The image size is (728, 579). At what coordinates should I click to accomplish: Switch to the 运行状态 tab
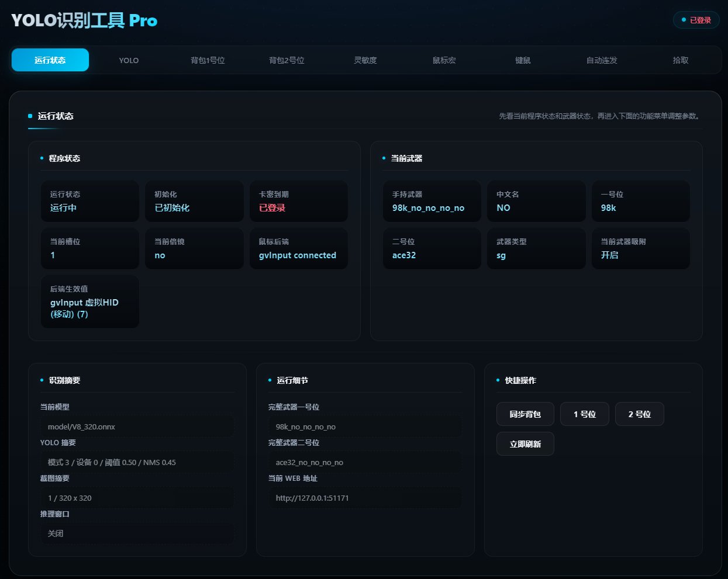50,60
